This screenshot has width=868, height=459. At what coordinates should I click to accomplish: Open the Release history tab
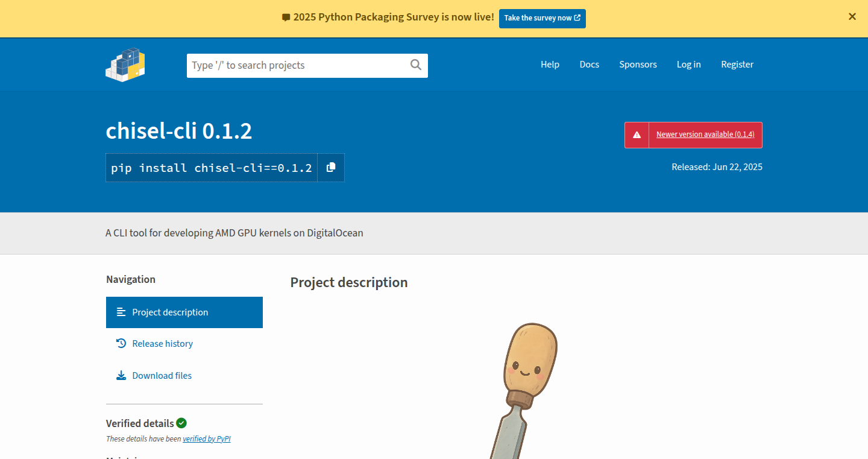pyautogui.click(x=184, y=344)
